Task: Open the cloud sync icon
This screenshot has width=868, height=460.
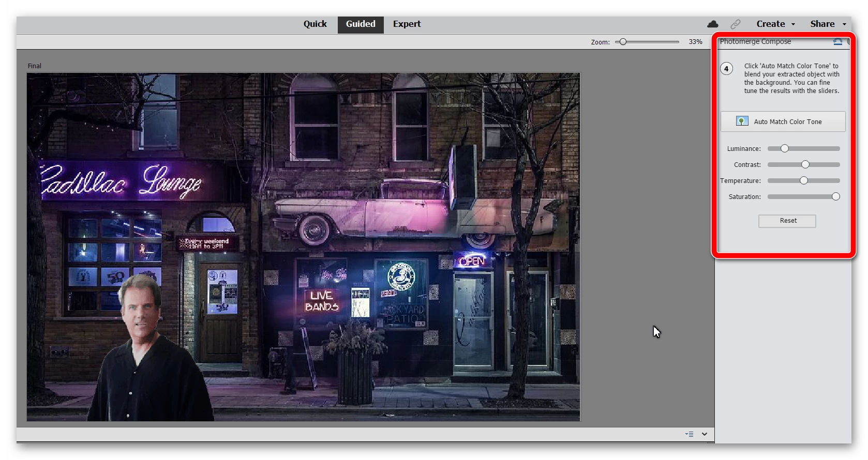Action: [713, 24]
